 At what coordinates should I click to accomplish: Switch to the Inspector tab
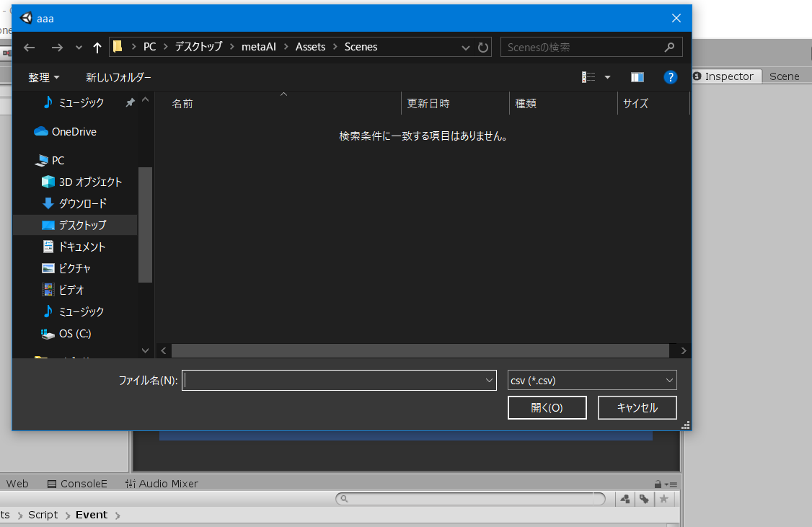click(x=725, y=76)
